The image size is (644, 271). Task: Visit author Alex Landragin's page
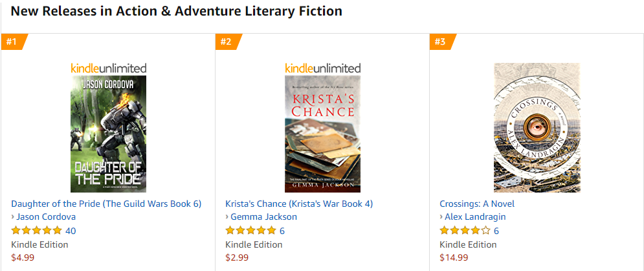(475, 217)
